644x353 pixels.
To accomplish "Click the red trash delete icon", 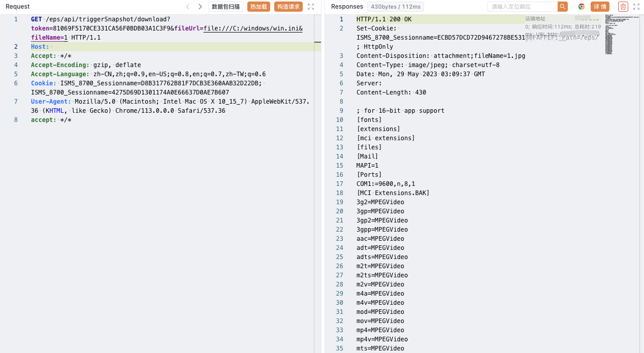I will pyautogui.click(x=623, y=7).
